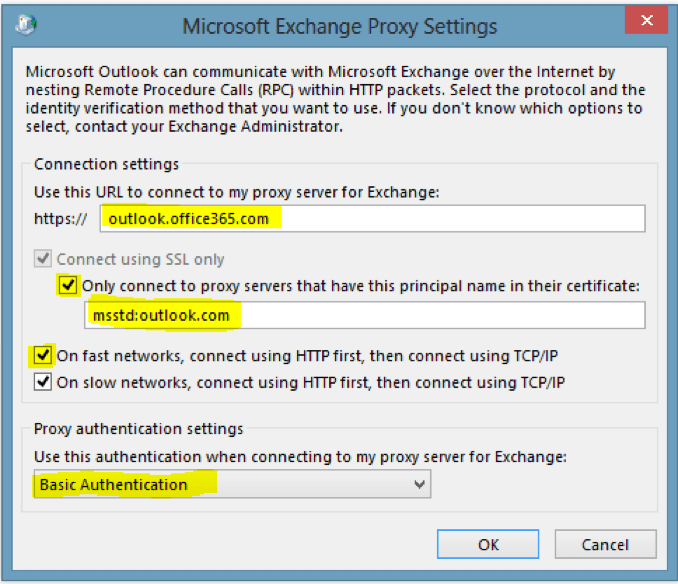Click the https:// prefix label
This screenshot has height=584, width=678.
[x=61, y=219]
